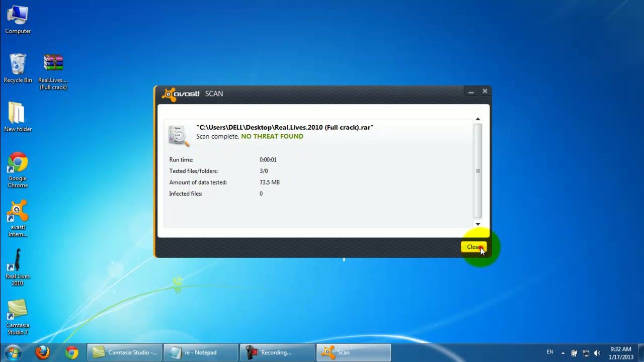
Task: Minimize the avast SCAN window
Action: point(471,92)
